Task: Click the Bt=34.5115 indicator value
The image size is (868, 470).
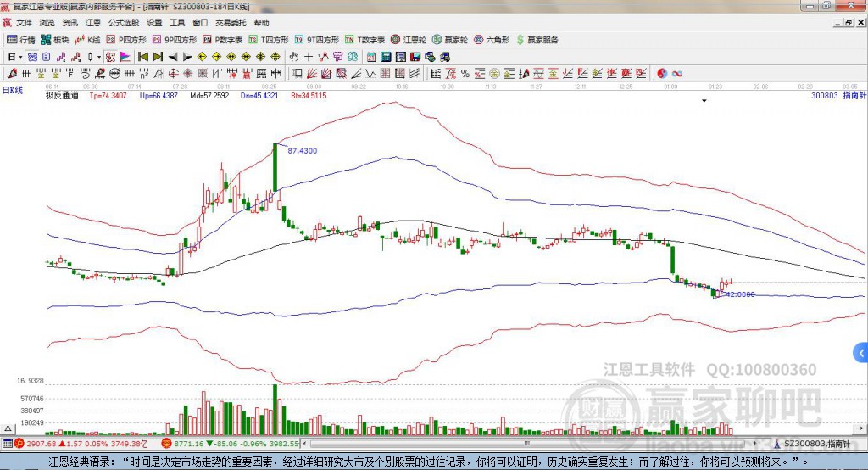Action: [x=309, y=95]
